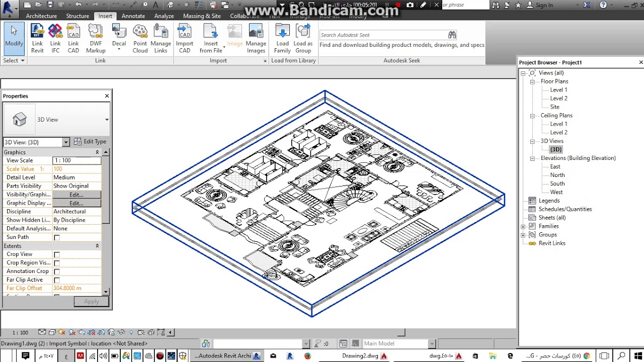
Task: Select the Insert ribbon tab
Action: (x=105, y=16)
